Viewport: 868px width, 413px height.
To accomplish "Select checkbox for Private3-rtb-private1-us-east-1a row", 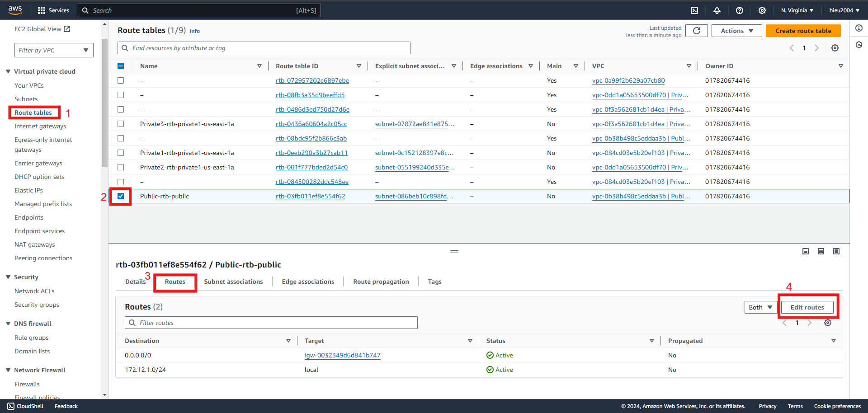I will 121,124.
